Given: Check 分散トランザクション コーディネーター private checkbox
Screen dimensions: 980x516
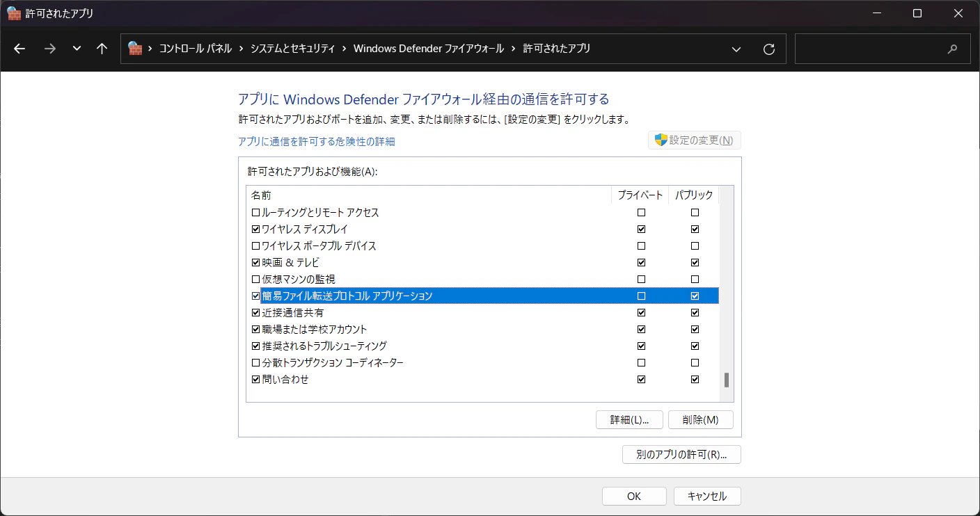Looking at the screenshot, I should pyautogui.click(x=641, y=362).
